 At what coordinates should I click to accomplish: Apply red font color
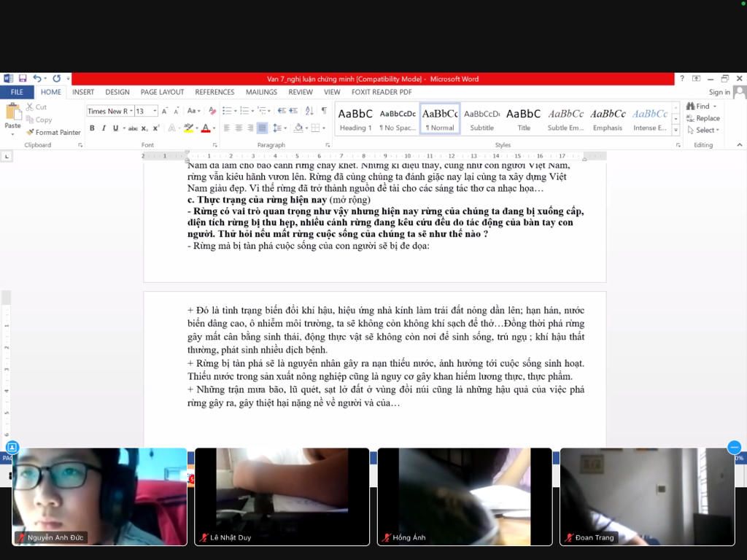pyautogui.click(x=206, y=128)
